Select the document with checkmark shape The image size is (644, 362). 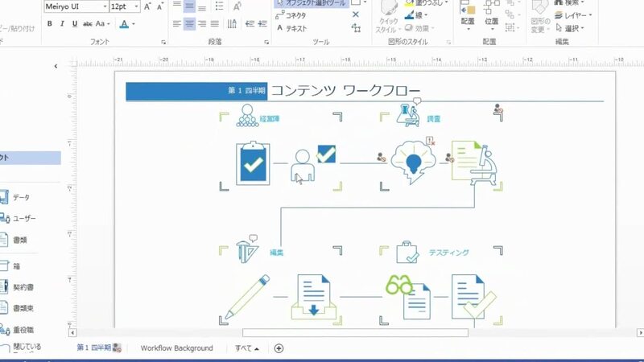[474, 297]
